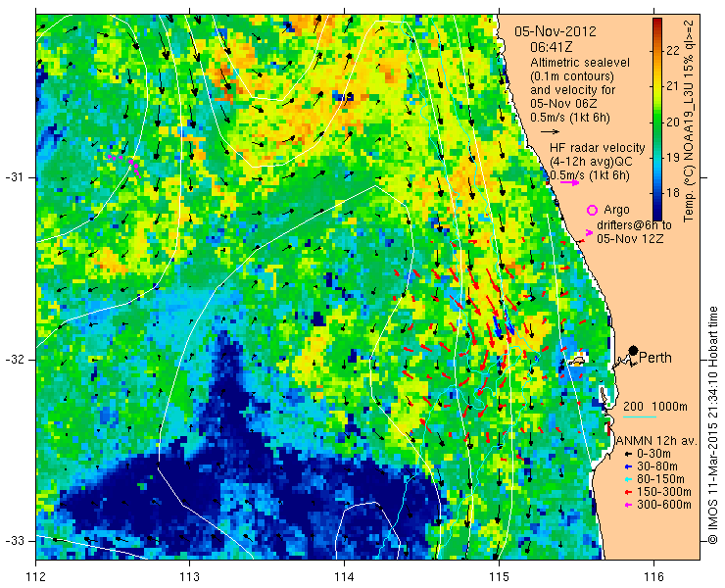Screen dimensions: 725x588
Task: Click the temperature colorbar scale
Action: pyautogui.click(x=657, y=119)
